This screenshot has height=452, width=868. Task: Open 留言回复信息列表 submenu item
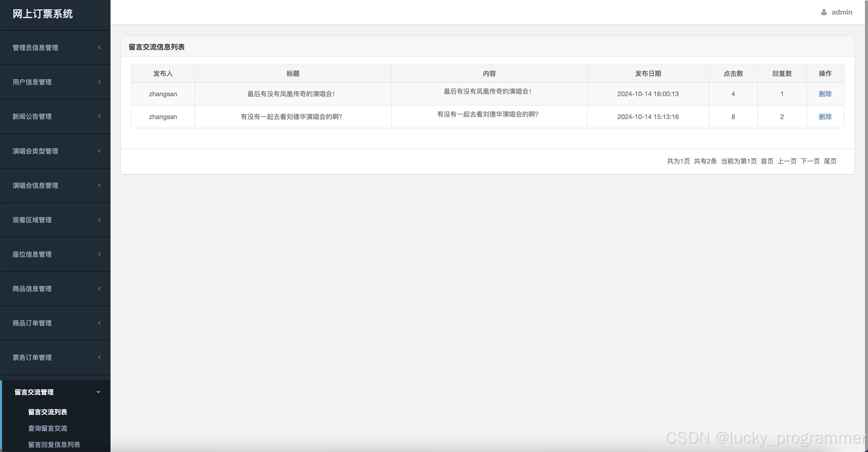54,444
